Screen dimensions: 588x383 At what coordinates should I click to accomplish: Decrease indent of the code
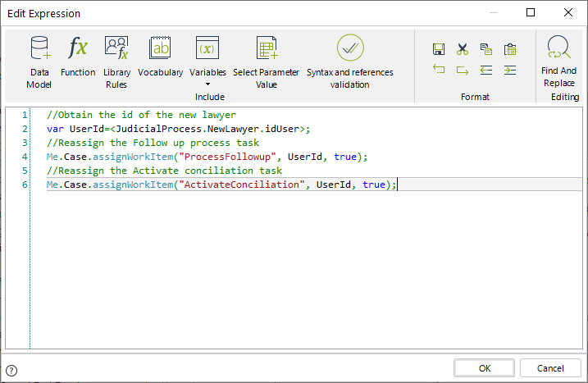point(486,70)
